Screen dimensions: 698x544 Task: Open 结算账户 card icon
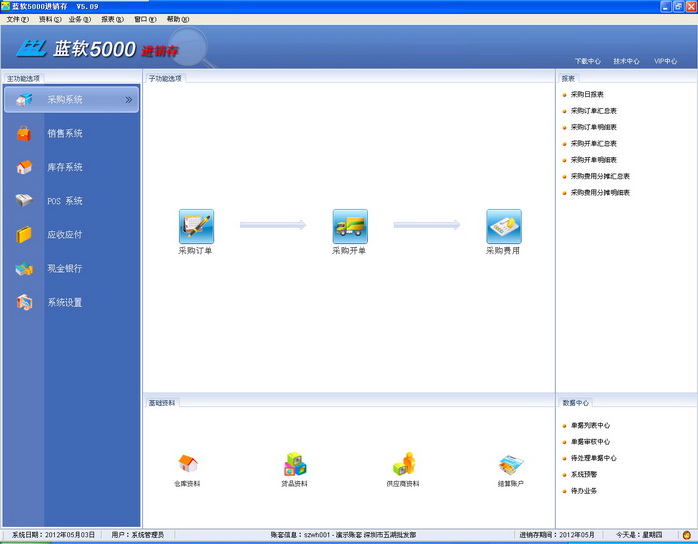point(511,465)
